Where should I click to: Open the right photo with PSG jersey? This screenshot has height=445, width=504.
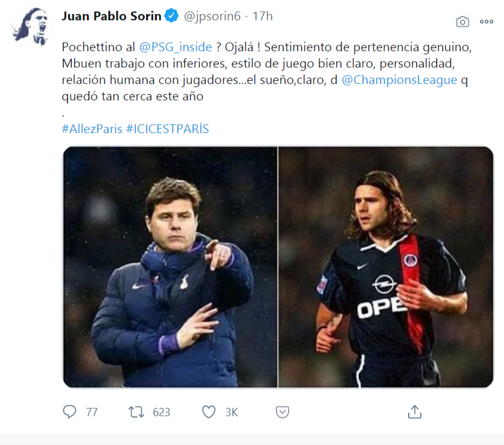tap(386, 267)
